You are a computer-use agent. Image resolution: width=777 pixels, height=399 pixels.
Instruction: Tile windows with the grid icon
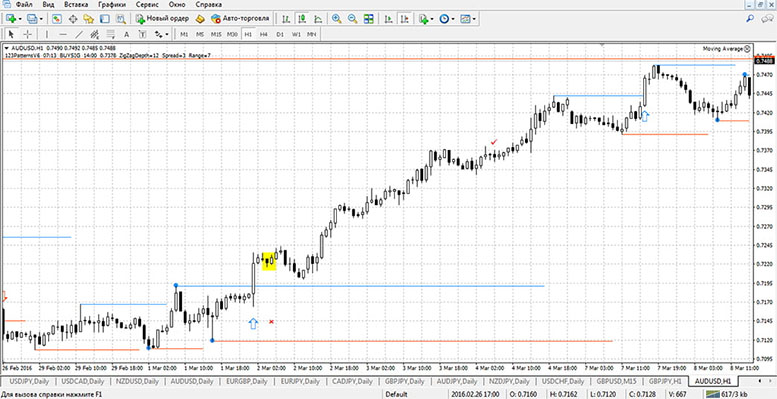click(368, 19)
